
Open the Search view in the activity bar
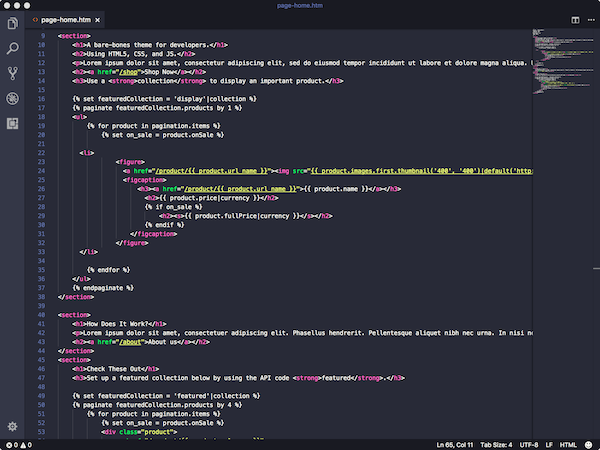pos(12,48)
